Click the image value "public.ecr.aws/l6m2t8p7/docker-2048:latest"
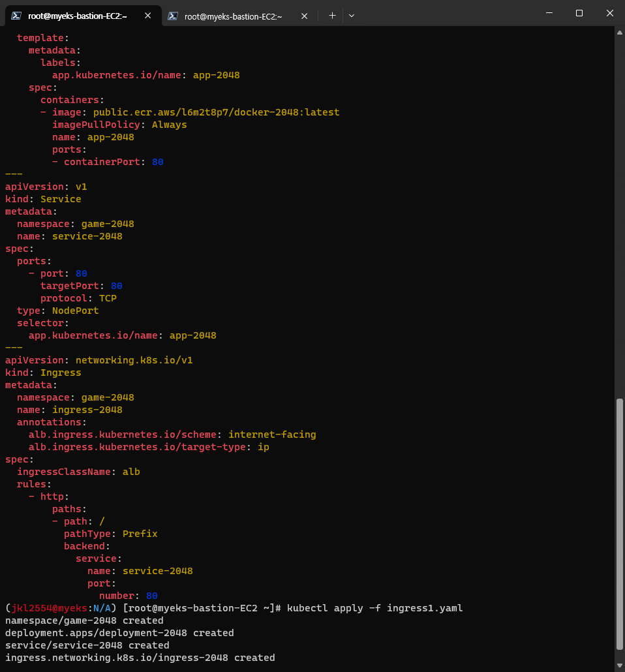The image size is (625, 672). 217,112
